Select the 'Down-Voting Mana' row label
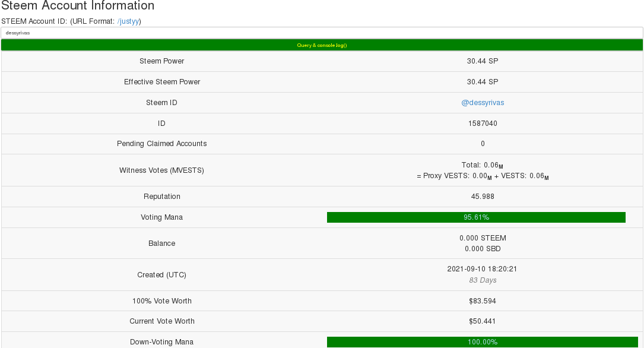The height and width of the screenshot is (348, 644). [162, 342]
